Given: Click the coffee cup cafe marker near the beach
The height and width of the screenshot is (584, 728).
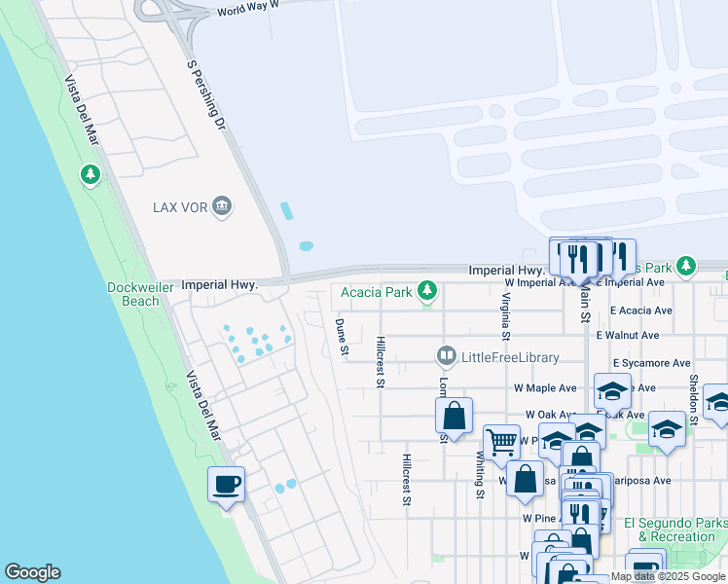Looking at the screenshot, I should click(x=226, y=486).
